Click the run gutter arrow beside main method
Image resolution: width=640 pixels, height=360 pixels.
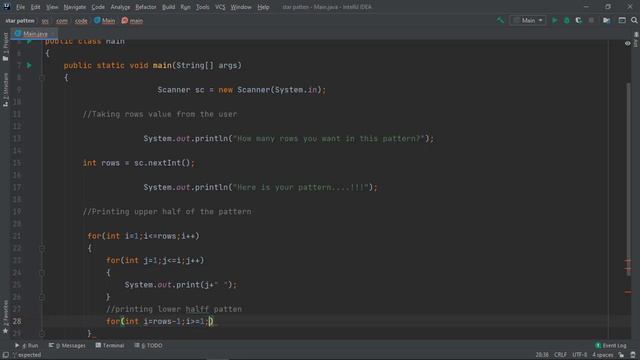pyautogui.click(x=29, y=65)
